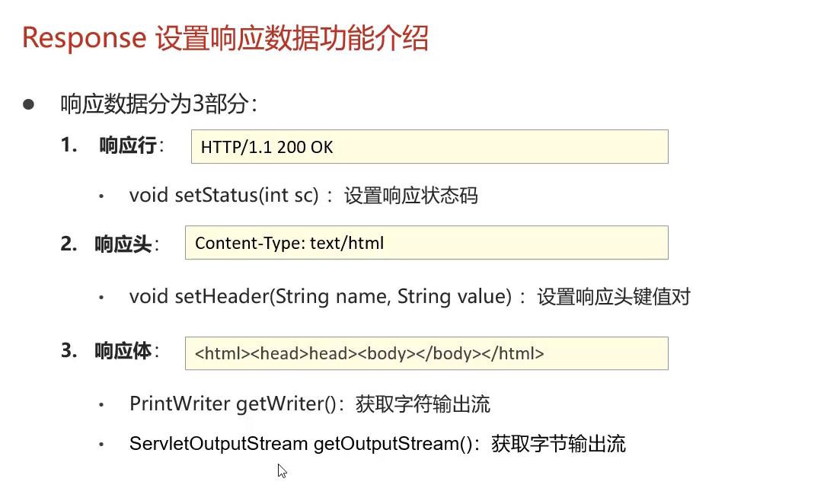Select the 'void setStatus(int sc)' text

click(x=224, y=196)
